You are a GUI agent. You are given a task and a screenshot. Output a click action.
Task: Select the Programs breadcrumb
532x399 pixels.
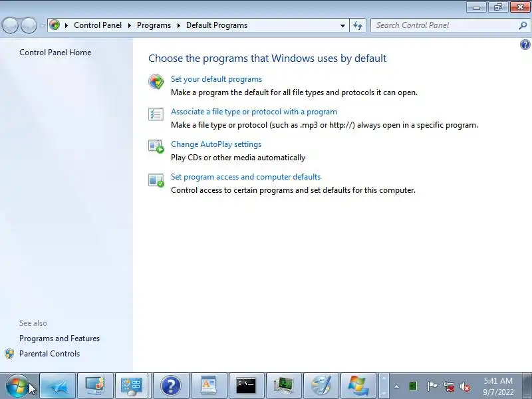pos(154,25)
